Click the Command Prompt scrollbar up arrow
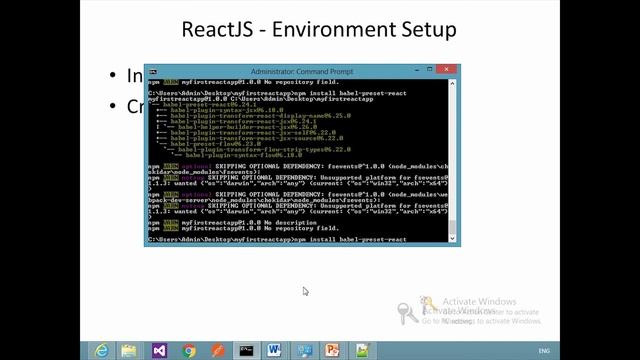The width and height of the screenshot is (640, 360). pyautogui.click(x=452, y=83)
